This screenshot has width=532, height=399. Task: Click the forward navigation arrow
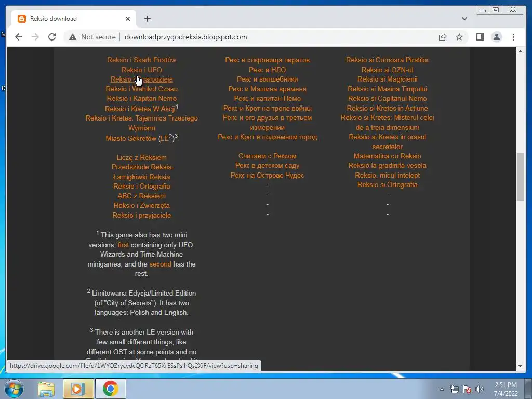click(x=35, y=37)
